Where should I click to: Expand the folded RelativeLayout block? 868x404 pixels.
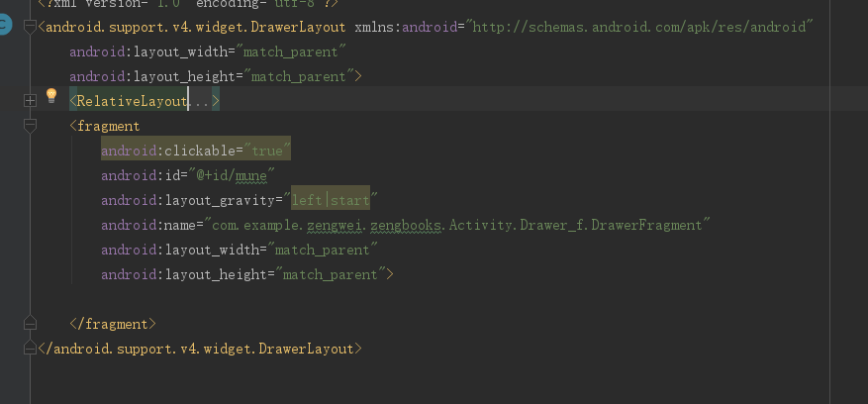(29, 99)
